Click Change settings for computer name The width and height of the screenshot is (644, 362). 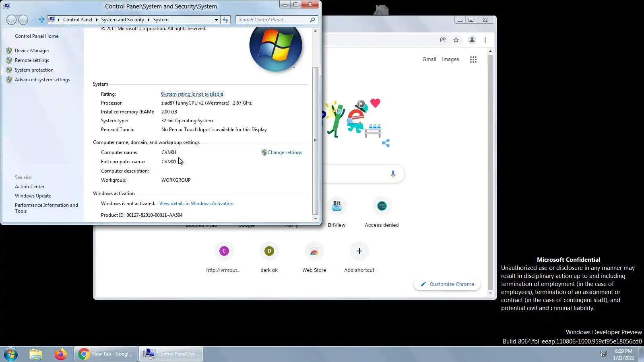tap(285, 152)
